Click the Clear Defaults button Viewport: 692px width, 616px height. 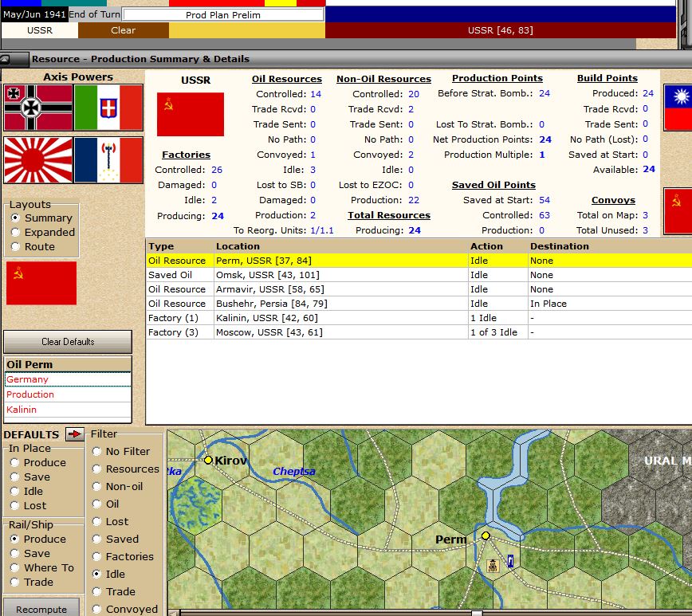click(x=68, y=342)
